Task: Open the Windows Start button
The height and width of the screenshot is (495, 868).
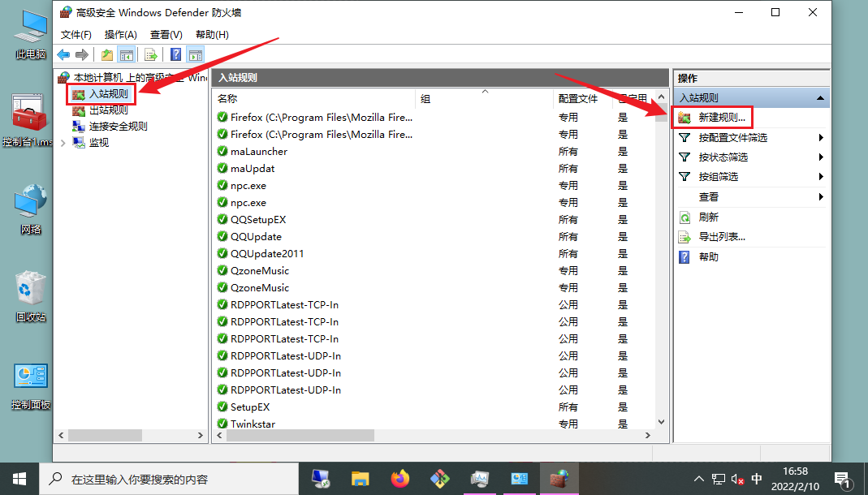Action: pyautogui.click(x=19, y=479)
